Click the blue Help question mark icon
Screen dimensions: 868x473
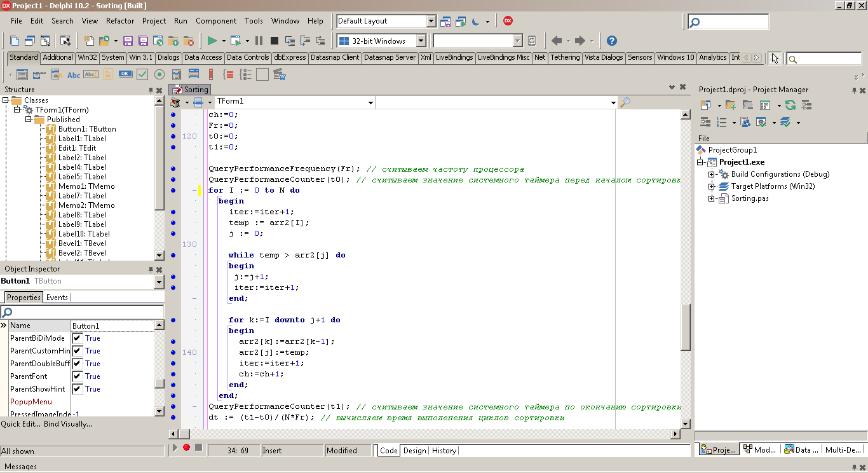click(x=611, y=41)
